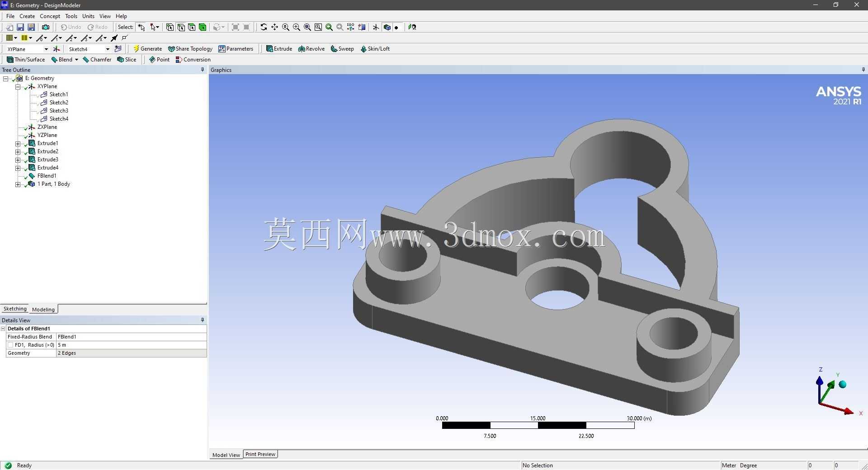The width and height of the screenshot is (868, 470).
Task: Collapse the XYPlane tree node
Action: click(x=18, y=86)
